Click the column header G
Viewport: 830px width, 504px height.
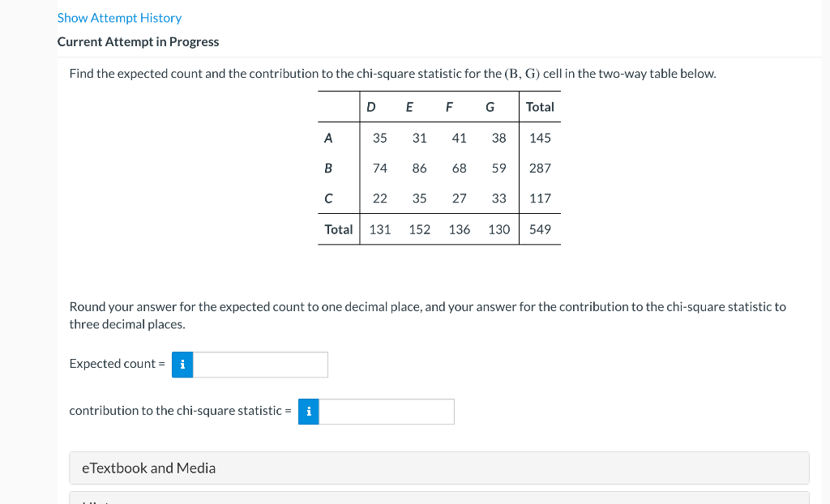(x=489, y=106)
